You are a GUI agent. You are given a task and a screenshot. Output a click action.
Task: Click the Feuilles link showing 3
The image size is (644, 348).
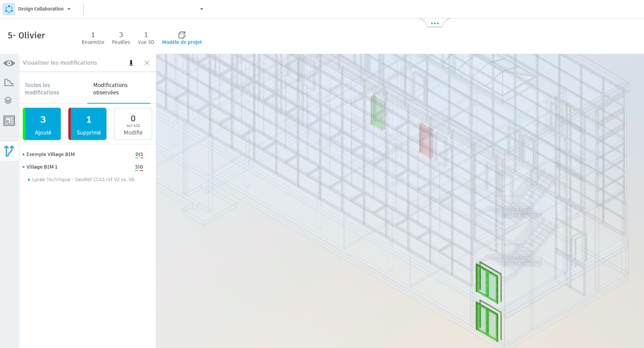[121, 38]
